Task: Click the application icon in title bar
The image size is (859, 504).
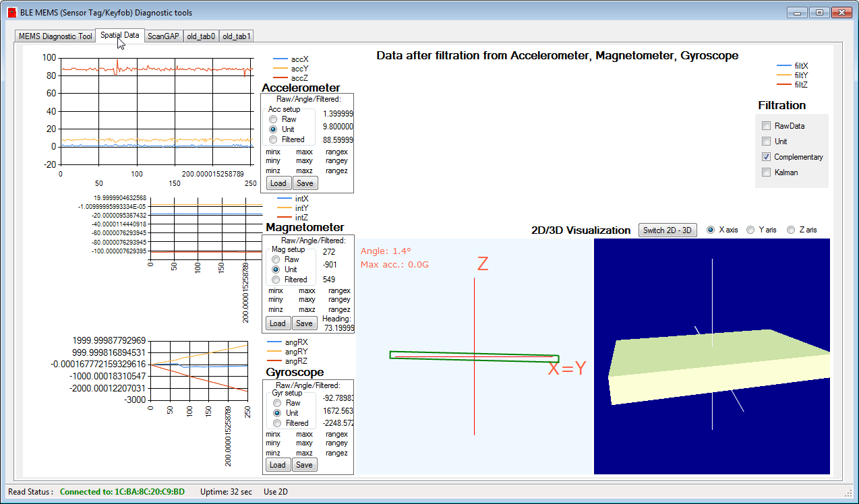Action: pos(11,12)
